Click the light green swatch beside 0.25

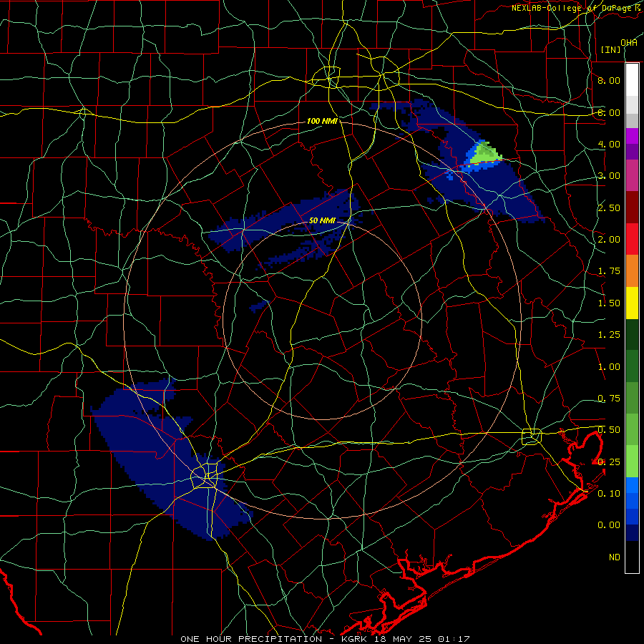pos(632,462)
